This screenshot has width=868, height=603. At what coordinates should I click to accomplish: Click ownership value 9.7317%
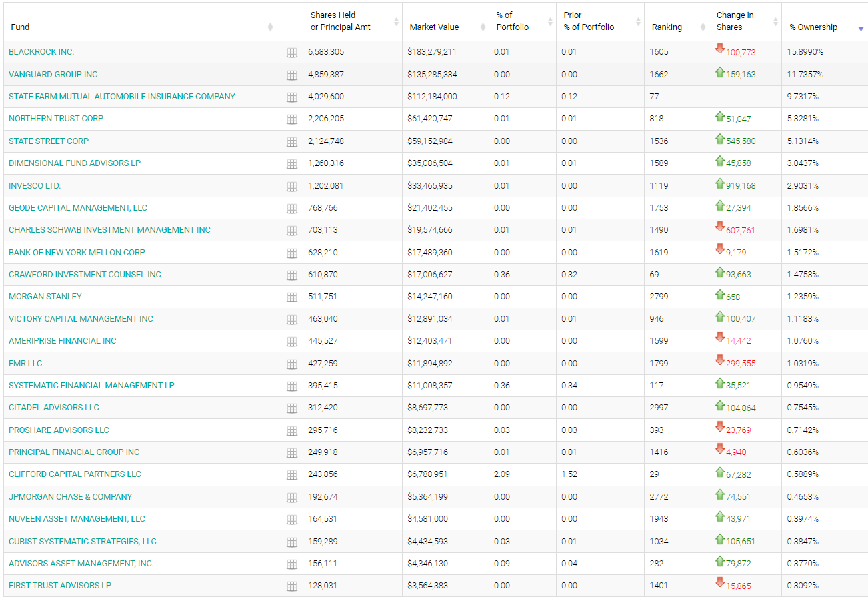click(803, 97)
